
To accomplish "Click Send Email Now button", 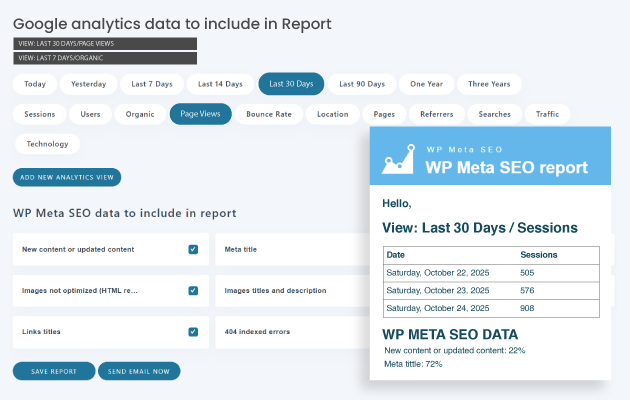I will click(x=139, y=371).
